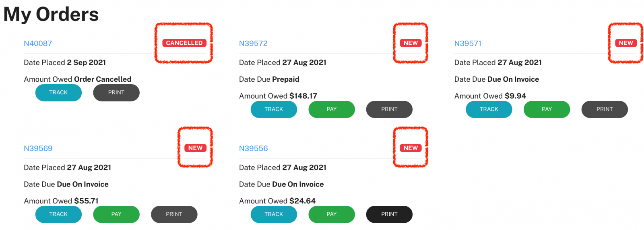Open order N39569 link
Image resolution: width=644 pixels, height=230 pixels.
coord(38,149)
